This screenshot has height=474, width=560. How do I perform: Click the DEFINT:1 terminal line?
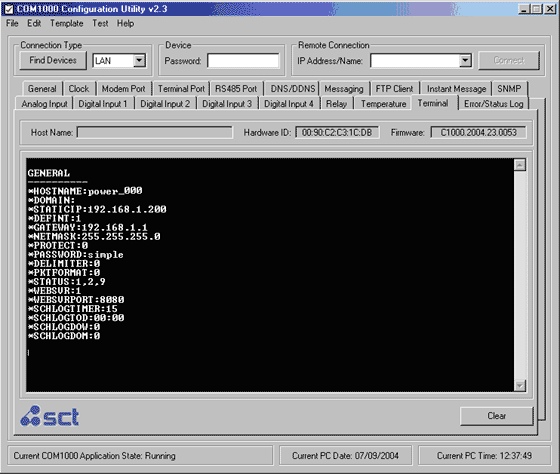54,218
